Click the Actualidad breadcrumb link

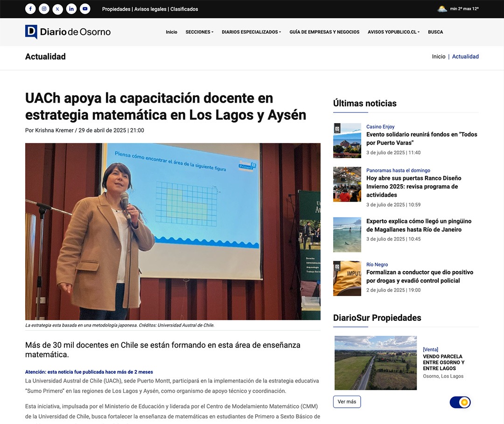pyautogui.click(x=465, y=56)
